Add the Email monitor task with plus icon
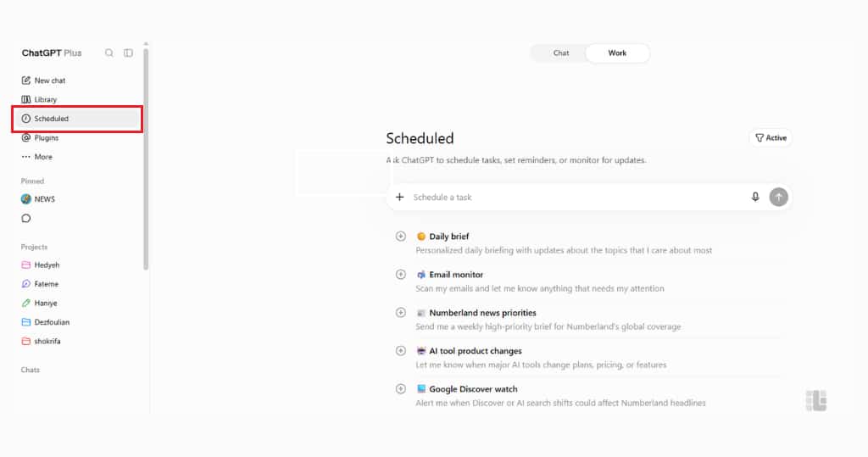The width and height of the screenshot is (868, 457). pyautogui.click(x=401, y=275)
